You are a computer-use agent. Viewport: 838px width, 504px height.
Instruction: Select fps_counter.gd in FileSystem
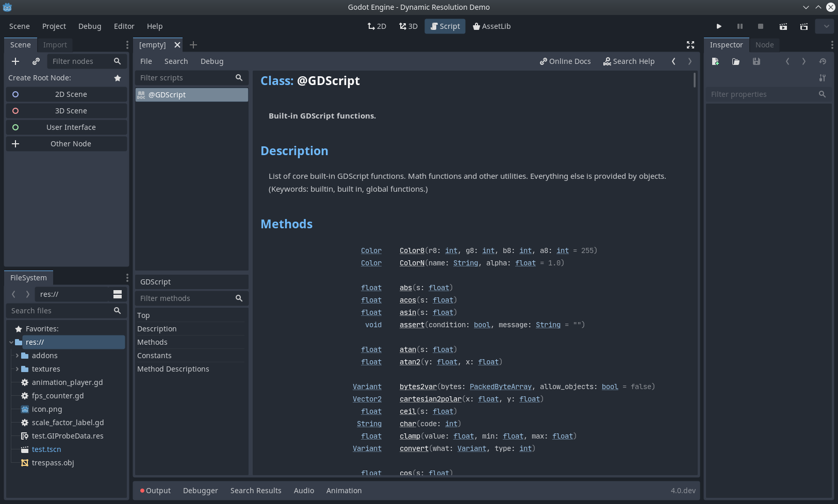click(57, 396)
